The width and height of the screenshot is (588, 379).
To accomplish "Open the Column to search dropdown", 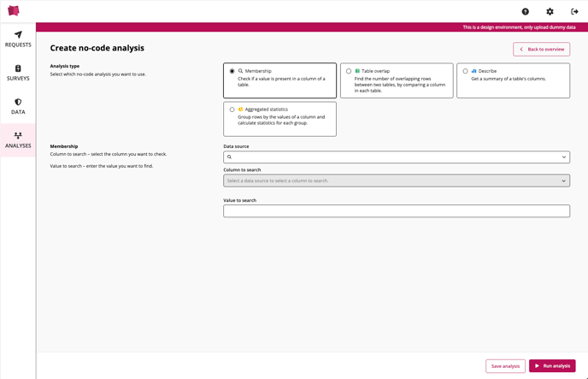I will pos(396,181).
